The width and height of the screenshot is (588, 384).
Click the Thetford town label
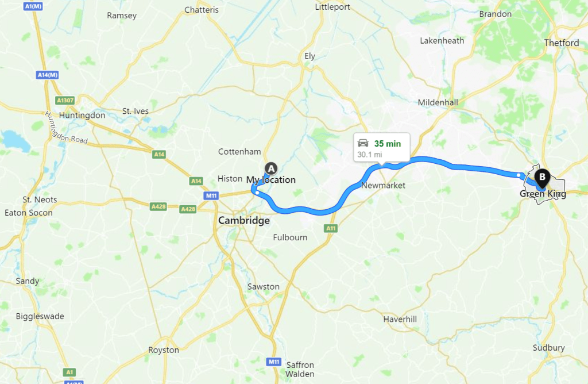tap(562, 43)
